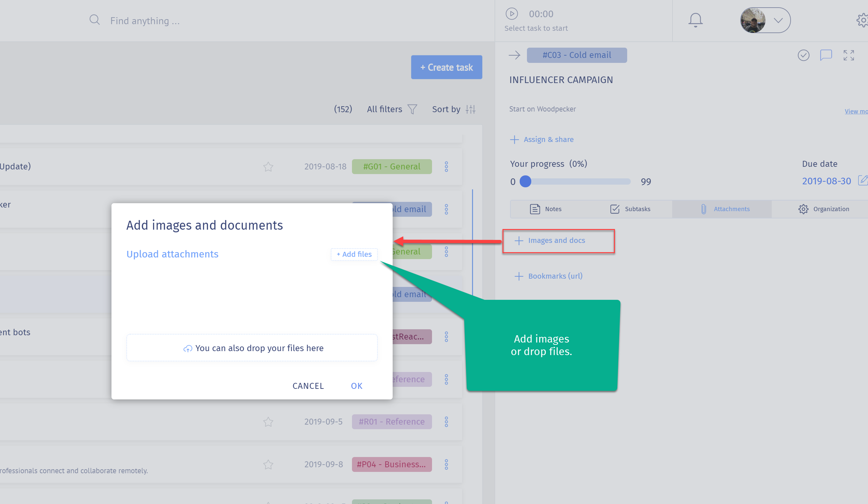Click the drop your files here zone
This screenshot has height=504, width=868.
coord(252,347)
